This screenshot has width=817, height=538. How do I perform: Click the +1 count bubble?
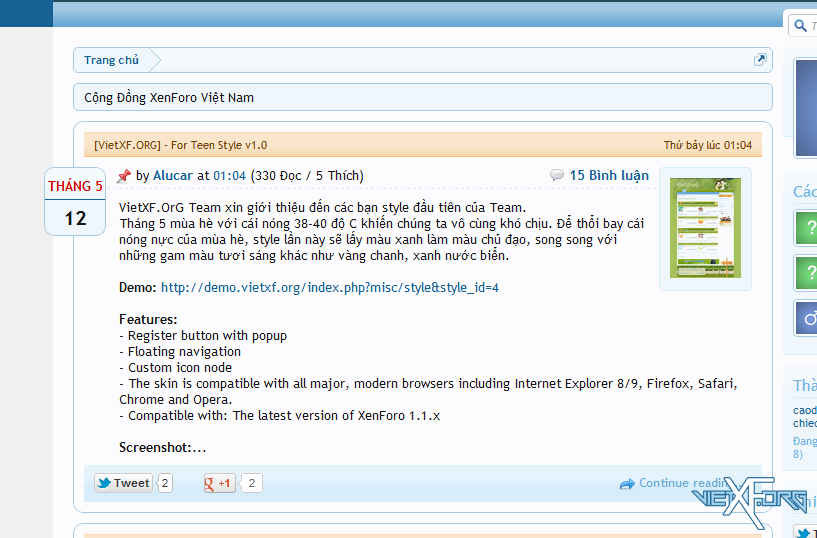coord(251,483)
